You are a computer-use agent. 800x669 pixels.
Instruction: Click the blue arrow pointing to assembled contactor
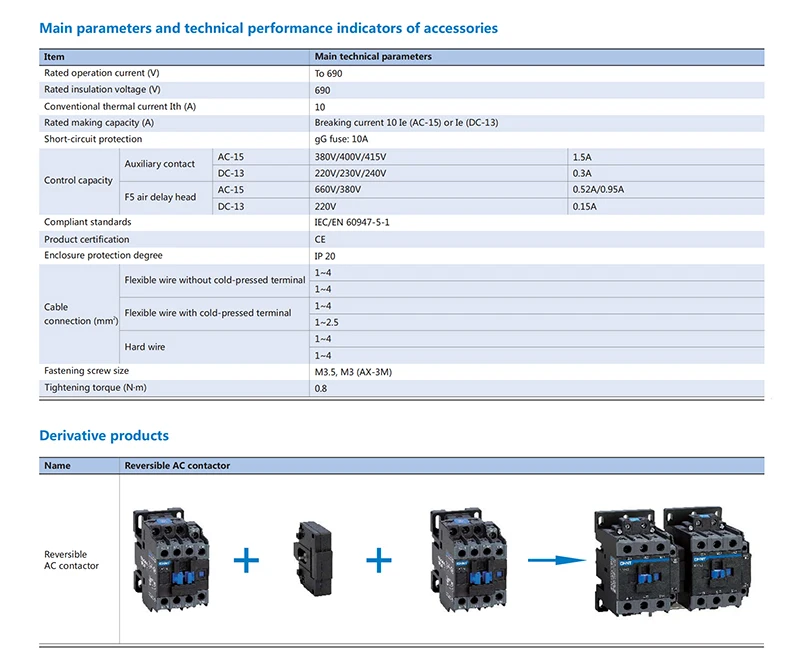coord(557,560)
